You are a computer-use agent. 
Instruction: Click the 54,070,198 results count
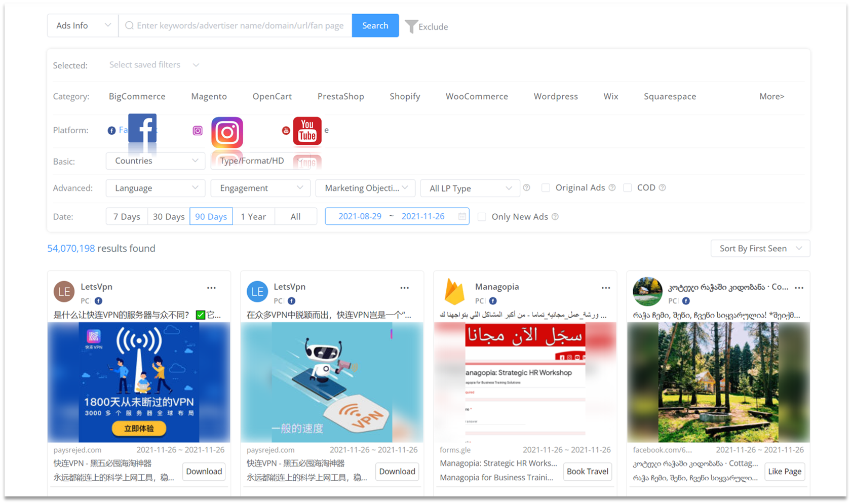point(71,248)
